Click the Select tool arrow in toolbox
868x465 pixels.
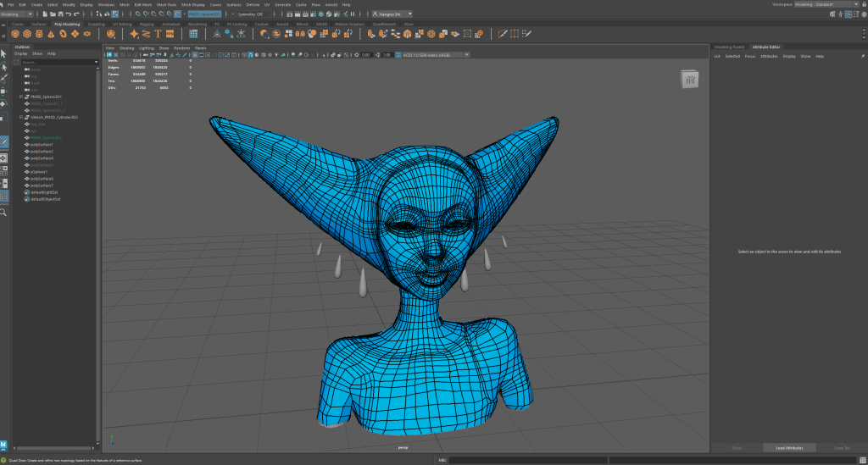pyautogui.click(x=4, y=53)
